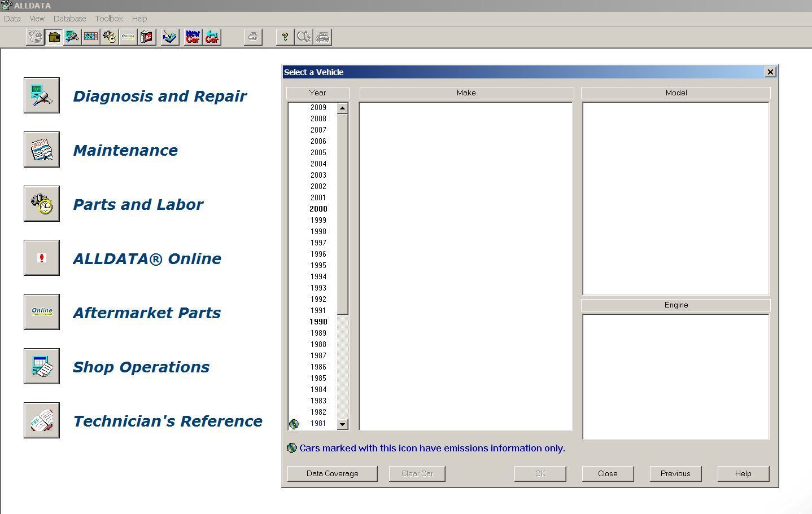Viewport: 812px width, 514px height.
Task: Select year 1990 in Year list
Action: pyautogui.click(x=318, y=322)
